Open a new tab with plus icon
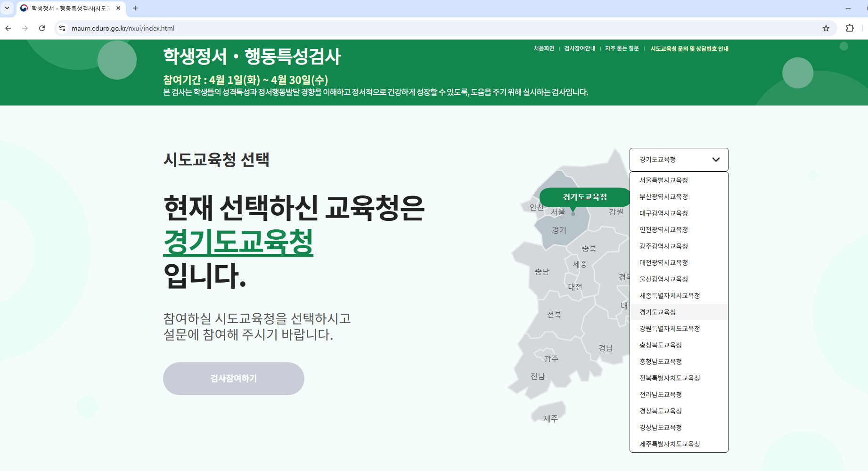Screen dimensions: 868x471 click(x=135, y=8)
